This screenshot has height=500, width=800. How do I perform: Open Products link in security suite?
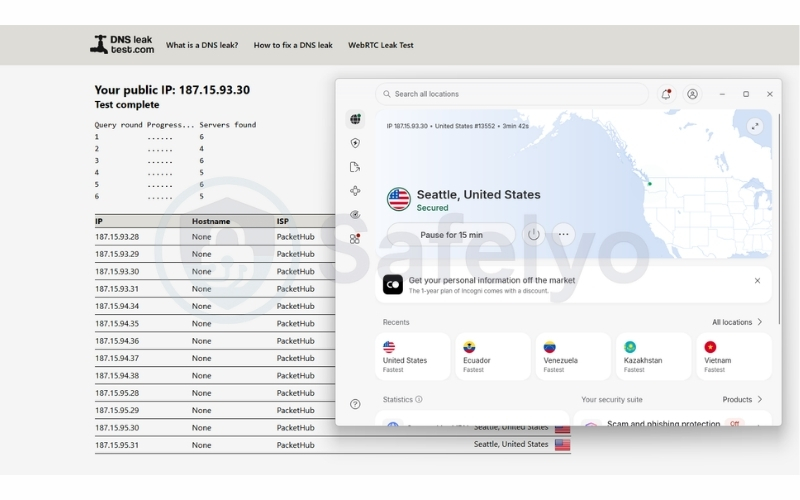[737, 399]
